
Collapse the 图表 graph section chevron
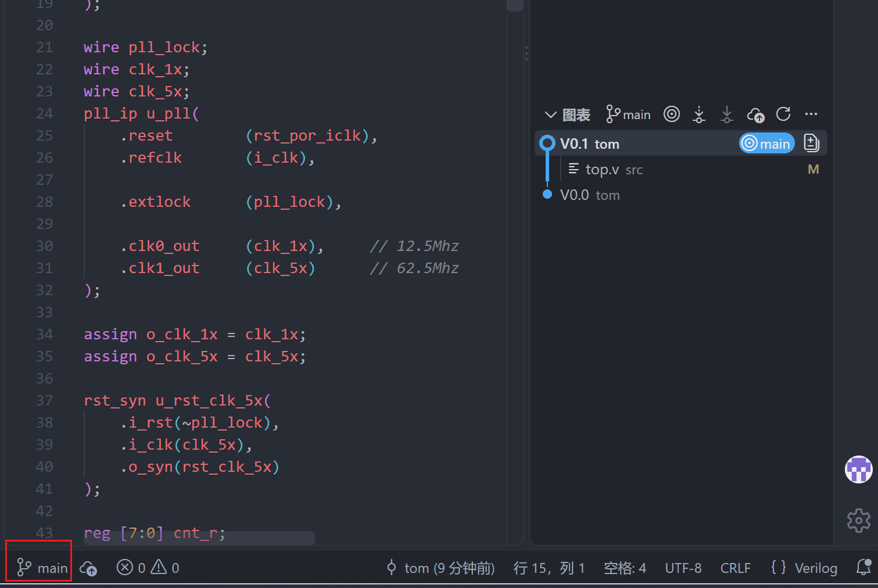pos(550,114)
